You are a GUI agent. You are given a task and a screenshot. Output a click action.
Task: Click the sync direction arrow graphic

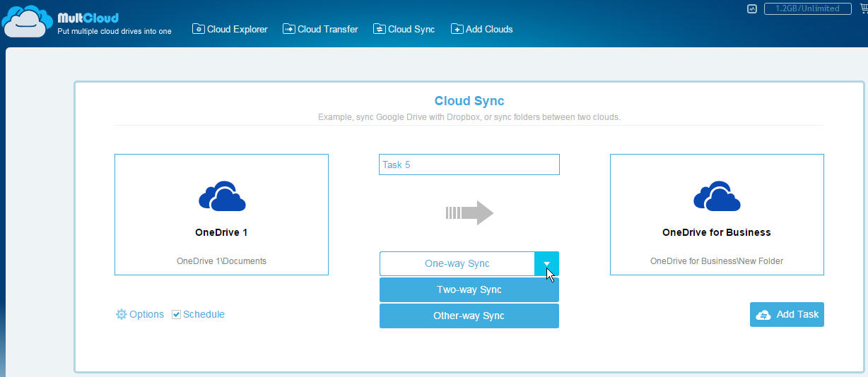pos(469,213)
